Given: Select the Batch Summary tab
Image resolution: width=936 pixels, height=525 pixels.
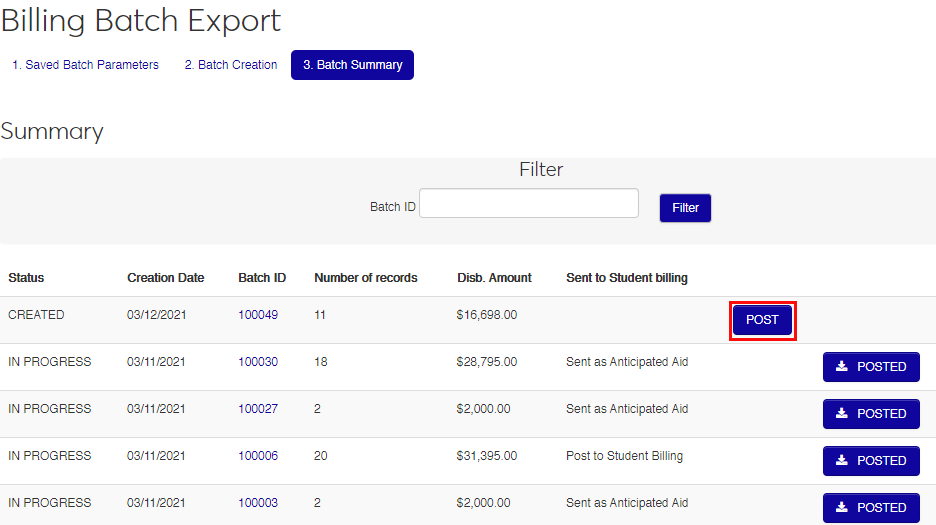Looking at the screenshot, I should (352, 65).
